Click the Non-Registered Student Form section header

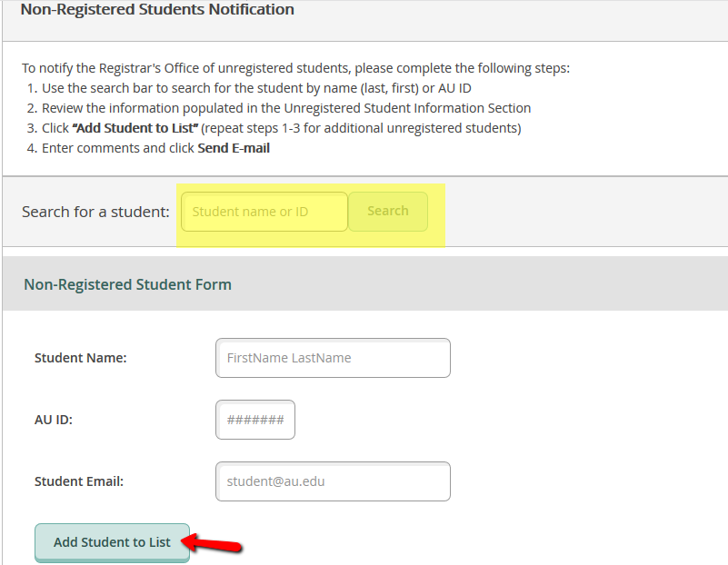(127, 284)
